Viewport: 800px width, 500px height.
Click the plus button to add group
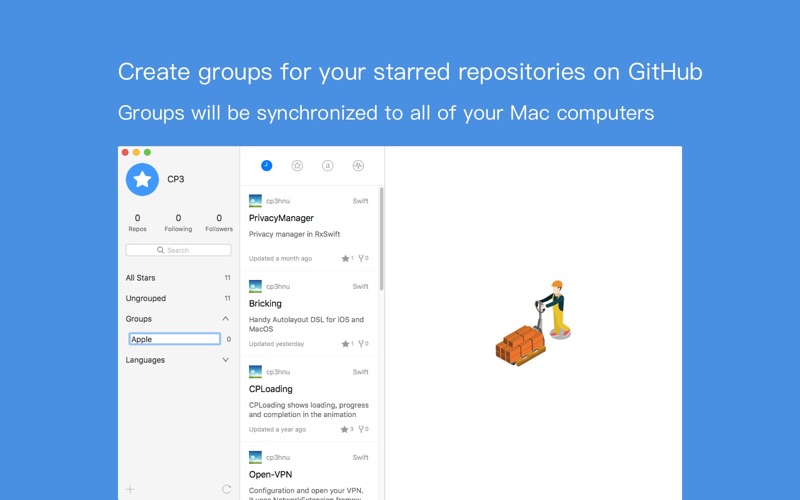130,489
